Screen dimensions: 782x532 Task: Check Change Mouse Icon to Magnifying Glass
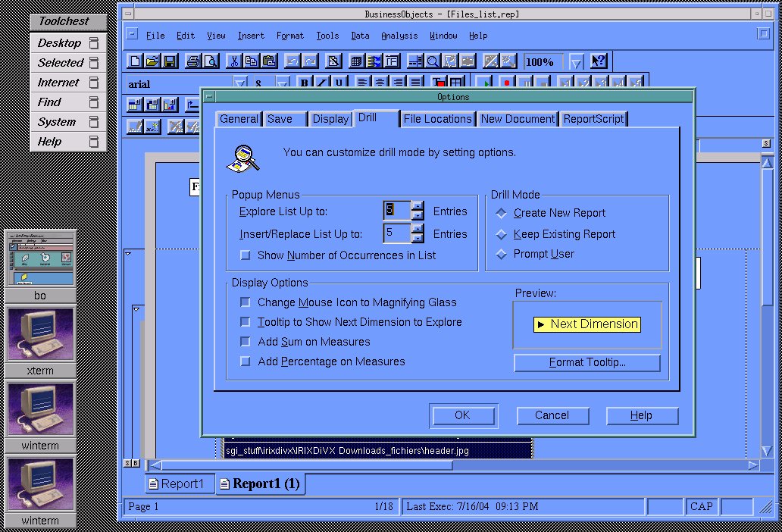[246, 302]
